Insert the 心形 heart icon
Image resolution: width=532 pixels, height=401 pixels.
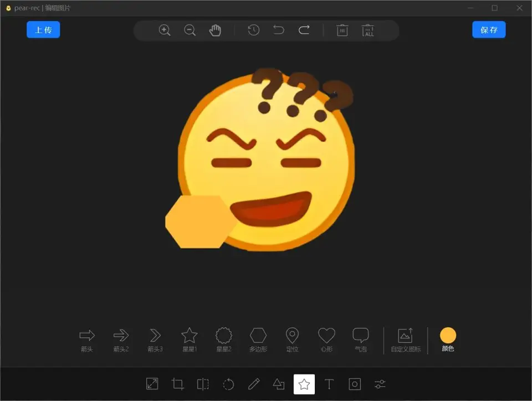click(327, 340)
